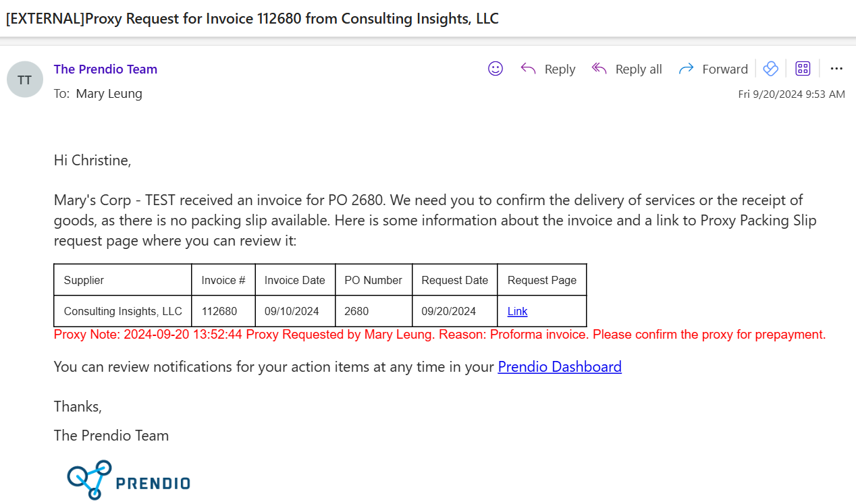Click the TT sender avatar
This screenshot has width=856, height=504.
coord(24,79)
